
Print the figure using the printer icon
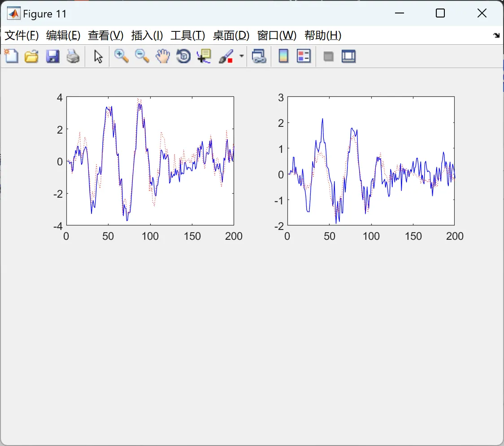point(73,56)
